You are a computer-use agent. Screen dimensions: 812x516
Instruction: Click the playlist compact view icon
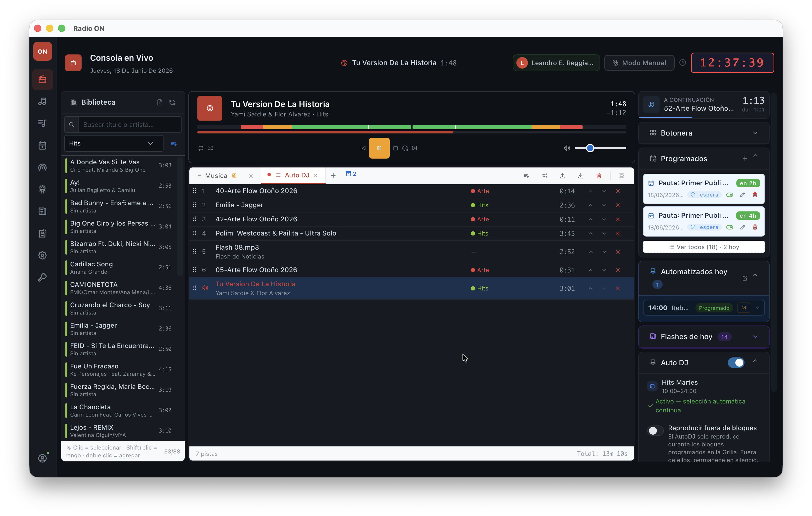coord(622,176)
